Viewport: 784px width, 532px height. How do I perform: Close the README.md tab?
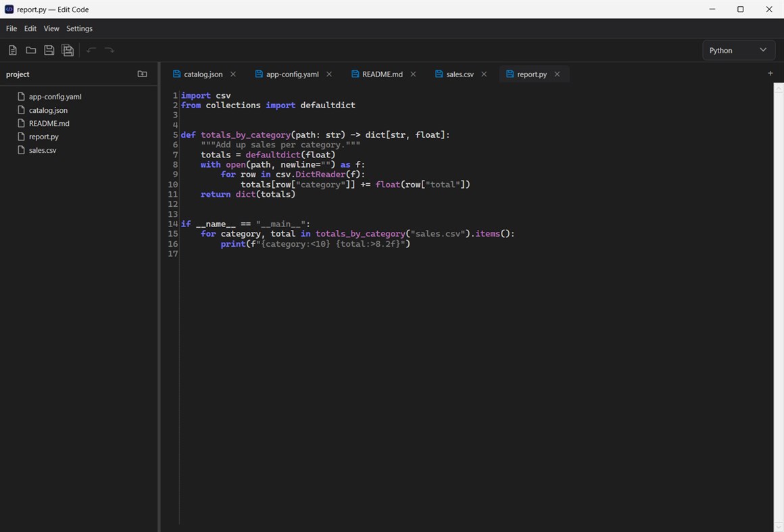[413, 74]
